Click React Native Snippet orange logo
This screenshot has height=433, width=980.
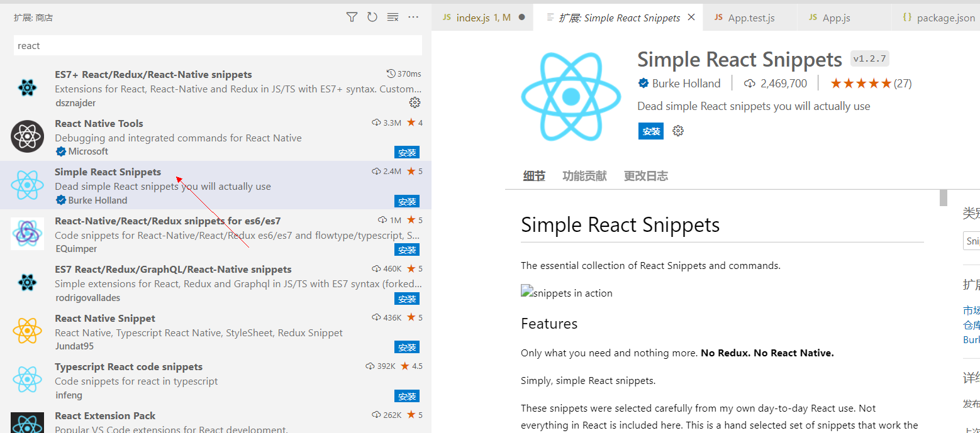(x=27, y=331)
